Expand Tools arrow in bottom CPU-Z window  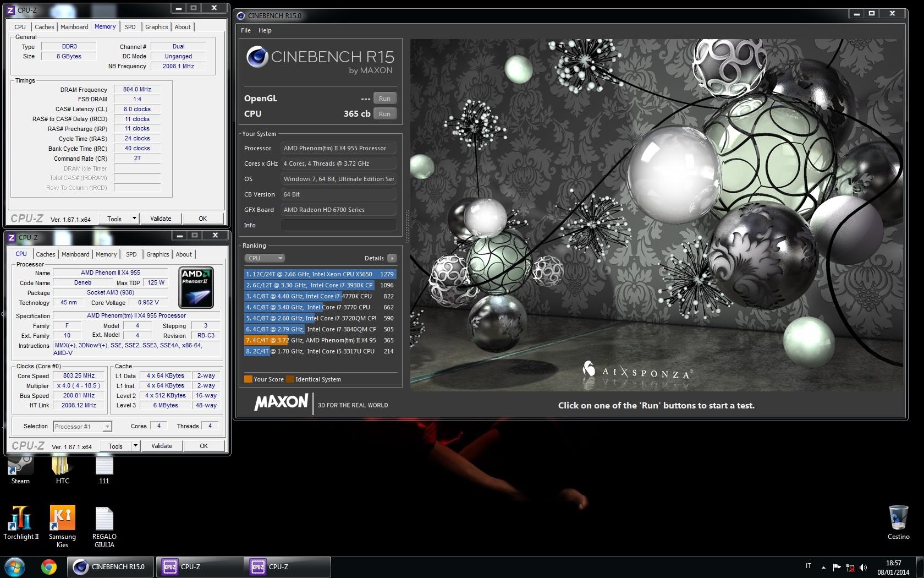(135, 446)
